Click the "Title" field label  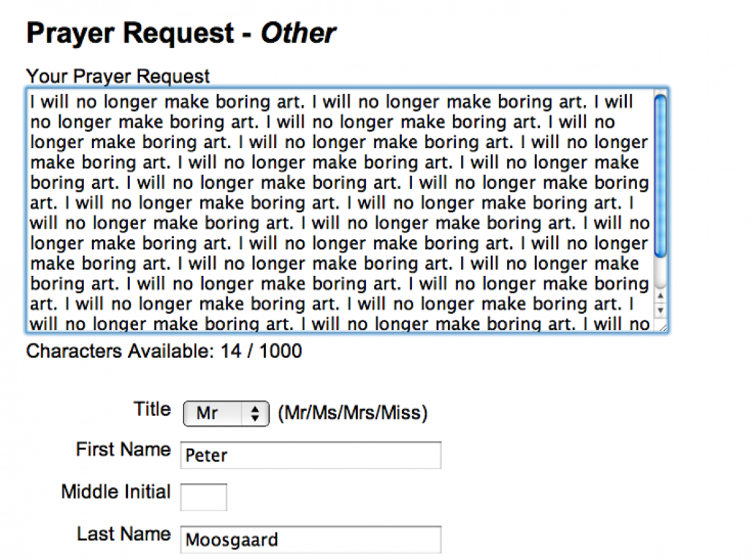(152, 409)
